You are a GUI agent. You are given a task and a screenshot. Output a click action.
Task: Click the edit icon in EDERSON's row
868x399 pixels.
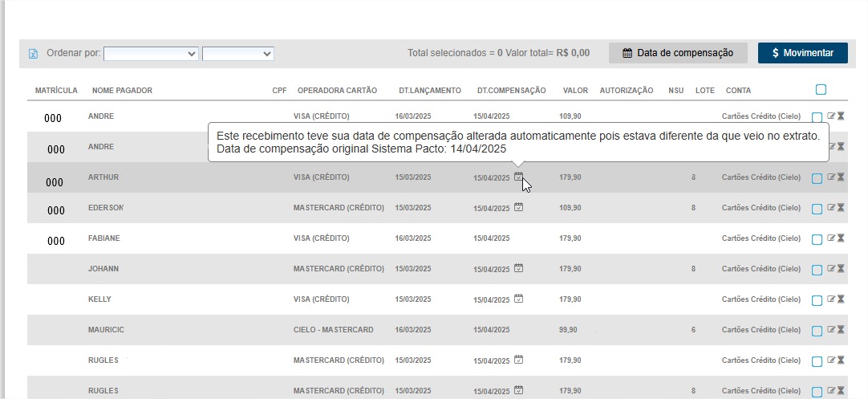pyautogui.click(x=831, y=208)
